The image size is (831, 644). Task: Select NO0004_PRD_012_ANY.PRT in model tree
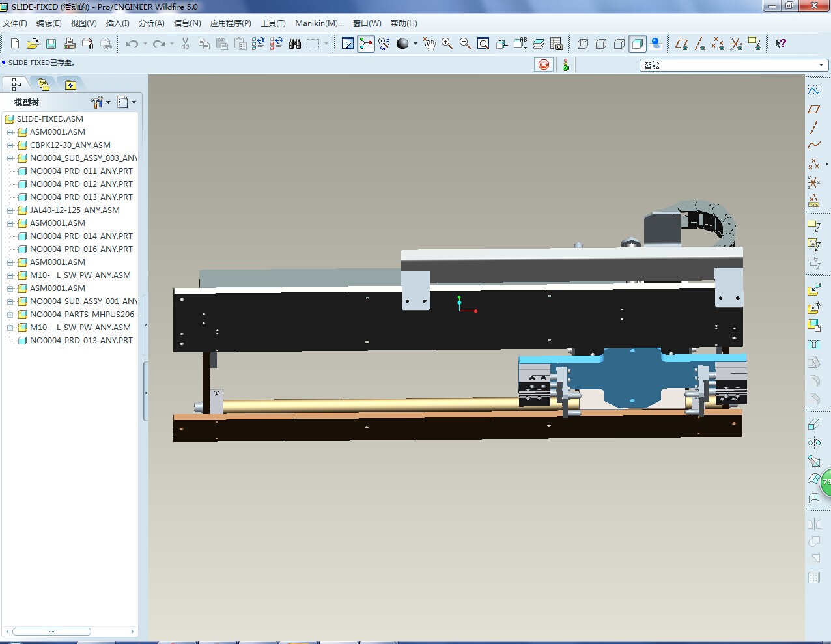point(81,184)
